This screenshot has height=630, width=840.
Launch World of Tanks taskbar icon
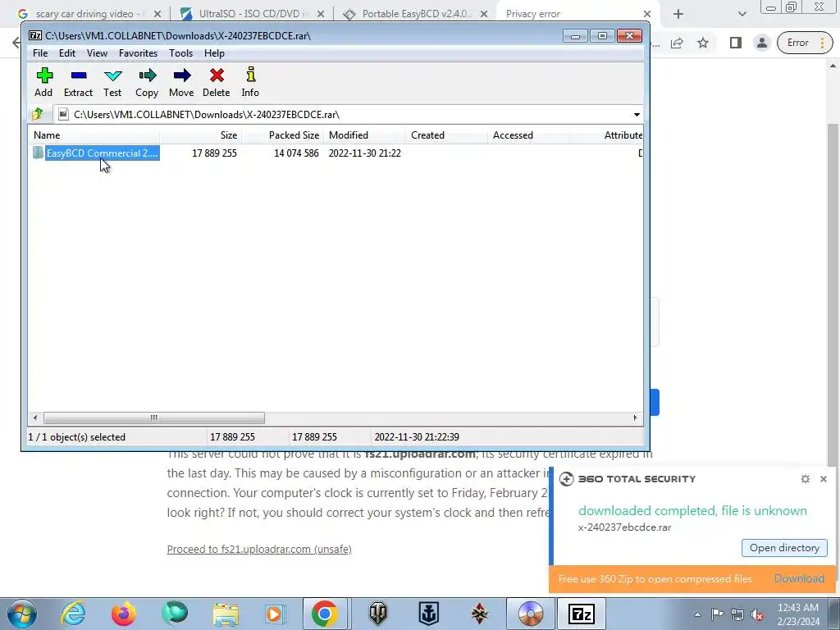pyautogui.click(x=377, y=614)
